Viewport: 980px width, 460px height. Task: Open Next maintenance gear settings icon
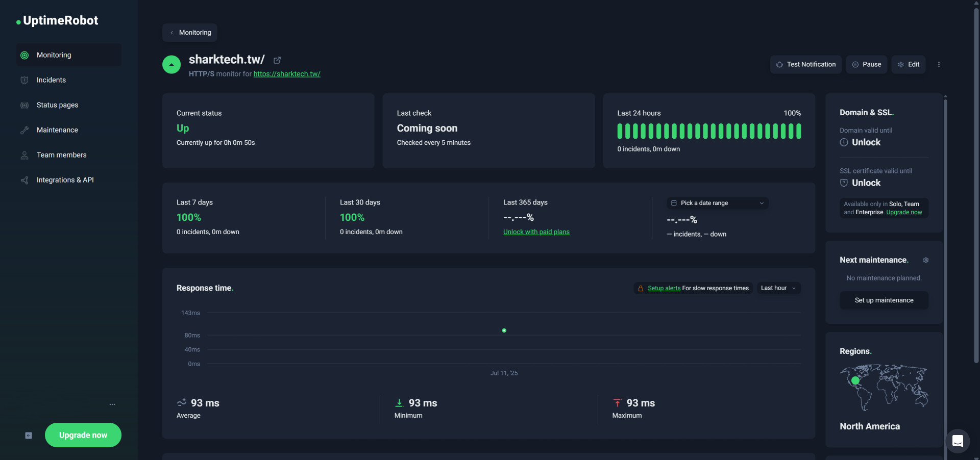point(926,260)
